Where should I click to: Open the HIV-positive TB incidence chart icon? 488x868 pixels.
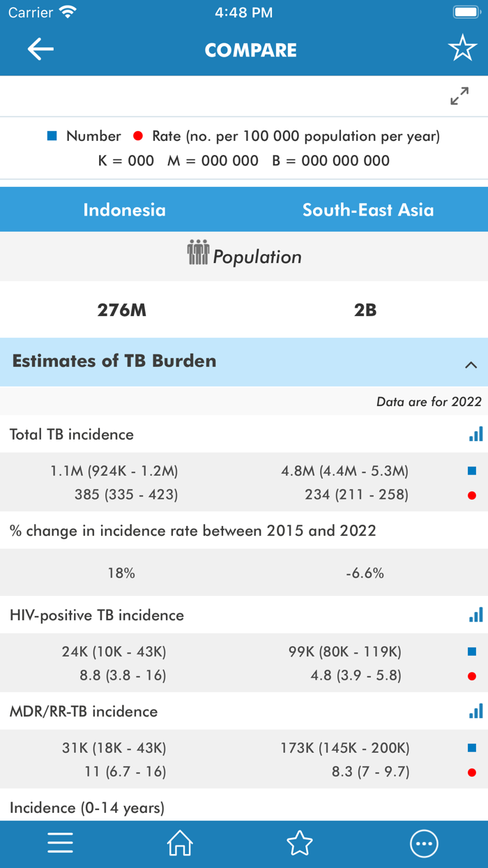coord(475,615)
